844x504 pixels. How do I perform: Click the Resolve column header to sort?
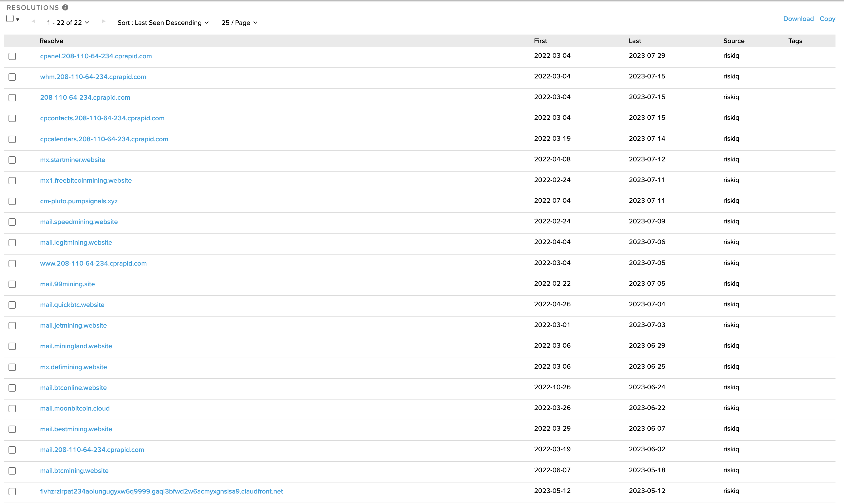click(52, 40)
